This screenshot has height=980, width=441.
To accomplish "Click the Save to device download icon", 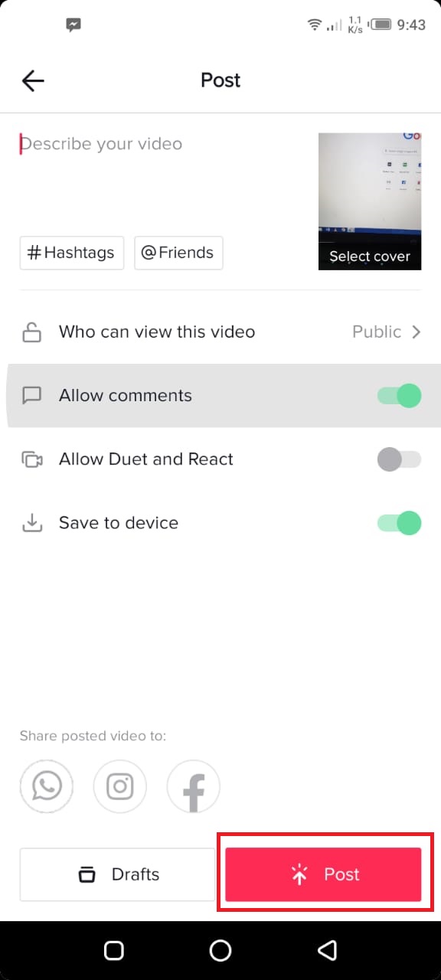I will [31, 523].
